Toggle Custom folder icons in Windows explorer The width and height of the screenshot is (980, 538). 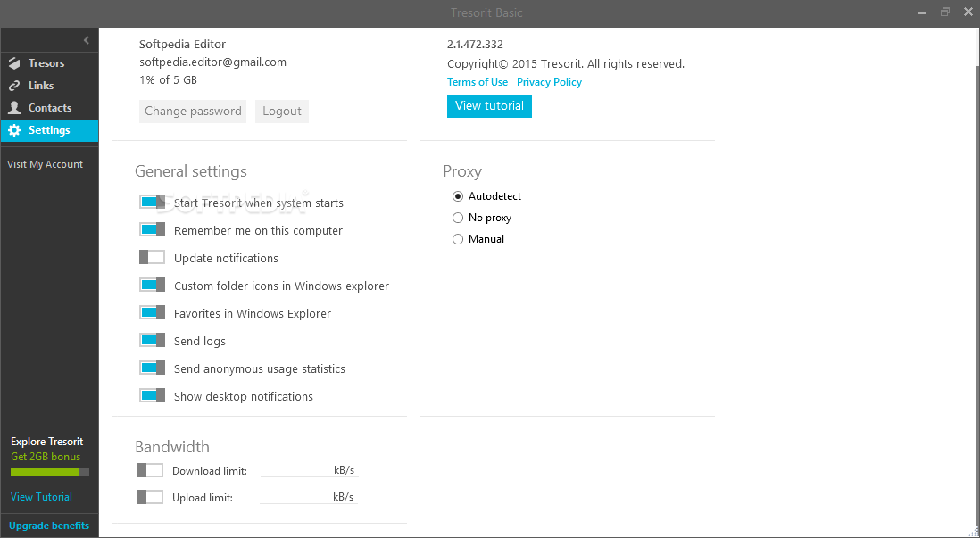(x=152, y=285)
